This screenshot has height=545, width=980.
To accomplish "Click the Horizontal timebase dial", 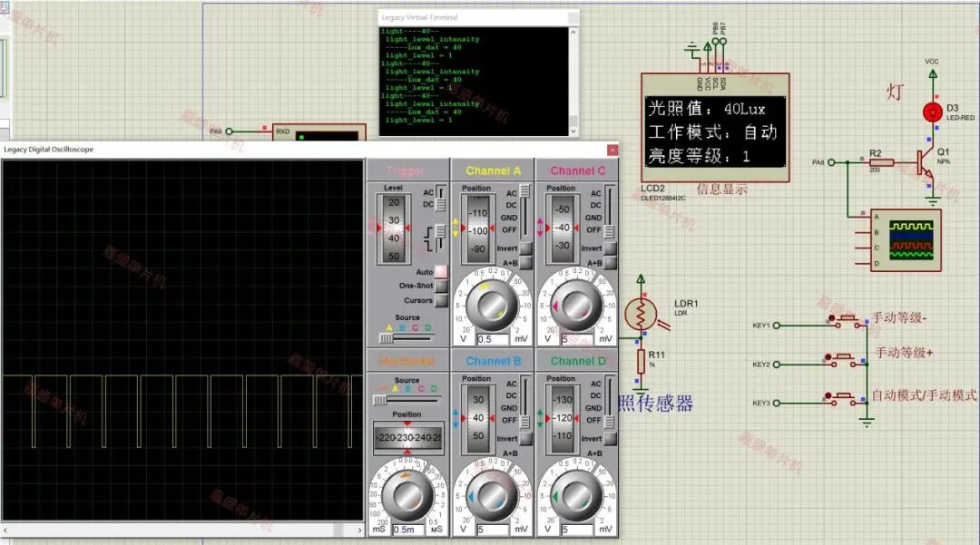I will [x=407, y=496].
